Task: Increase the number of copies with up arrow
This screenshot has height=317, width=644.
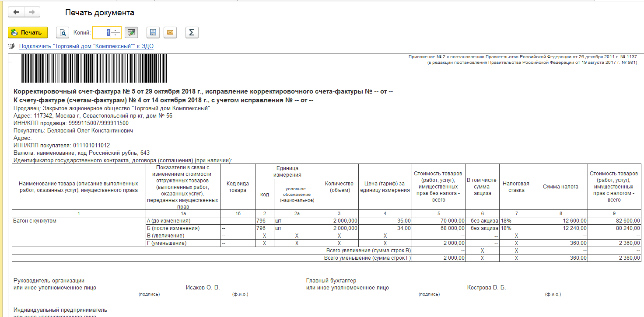Action: (x=115, y=30)
